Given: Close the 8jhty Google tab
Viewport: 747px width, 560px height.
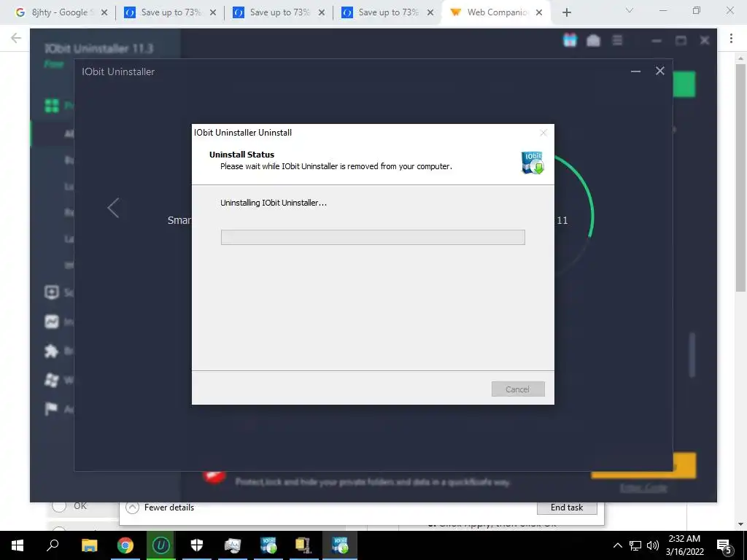Looking at the screenshot, I should pyautogui.click(x=104, y=12).
